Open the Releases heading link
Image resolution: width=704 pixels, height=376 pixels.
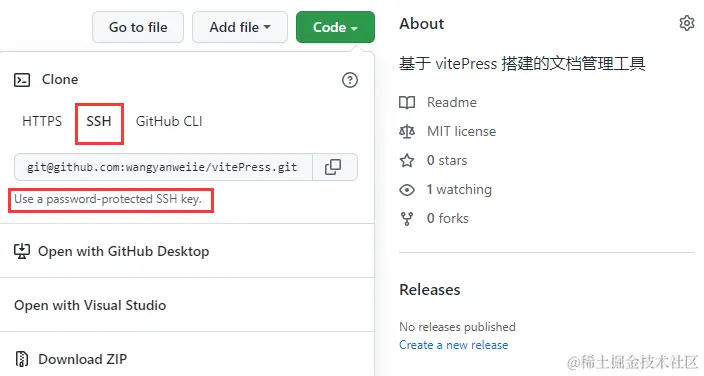[430, 290]
